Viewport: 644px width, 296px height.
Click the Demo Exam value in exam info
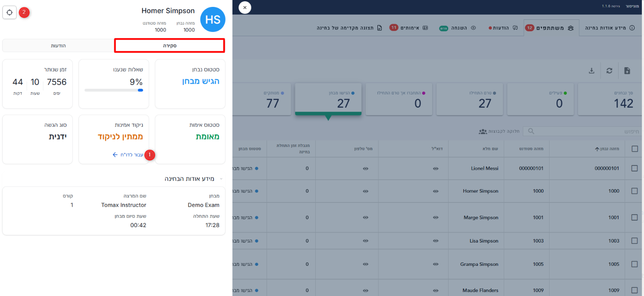(x=204, y=205)
